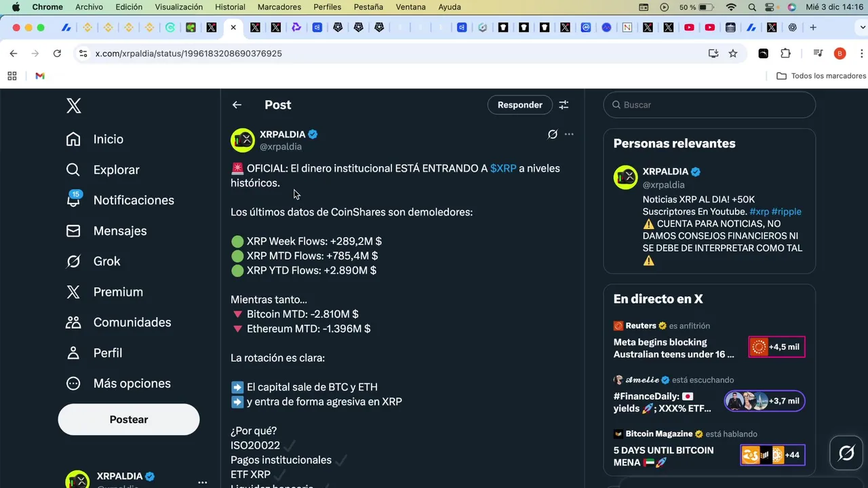Open apps grid in bookmarks bar
The width and height of the screenshot is (868, 488).
tap(12, 76)
